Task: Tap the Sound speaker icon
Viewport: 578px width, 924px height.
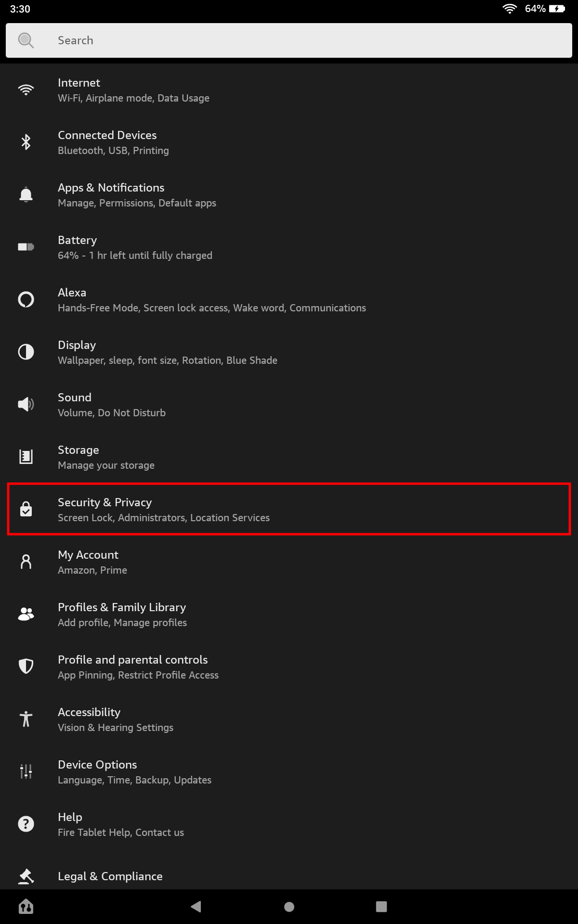Action: pos(26,404)
